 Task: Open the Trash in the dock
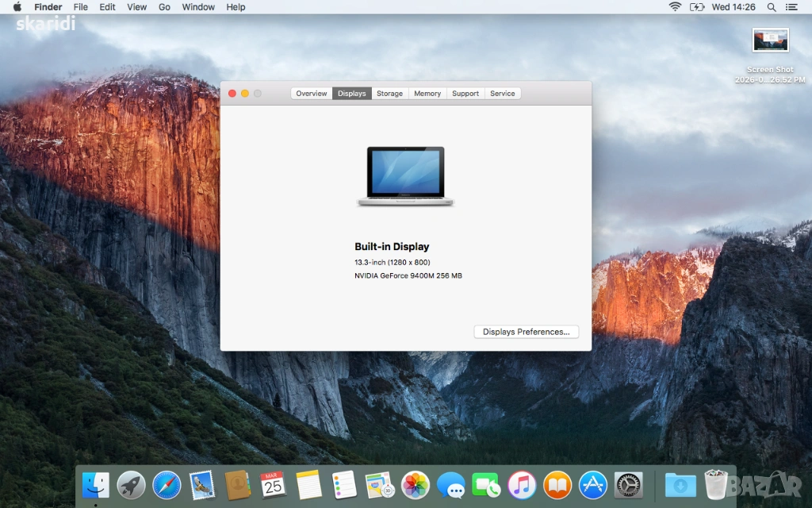[x=716, y=484]
